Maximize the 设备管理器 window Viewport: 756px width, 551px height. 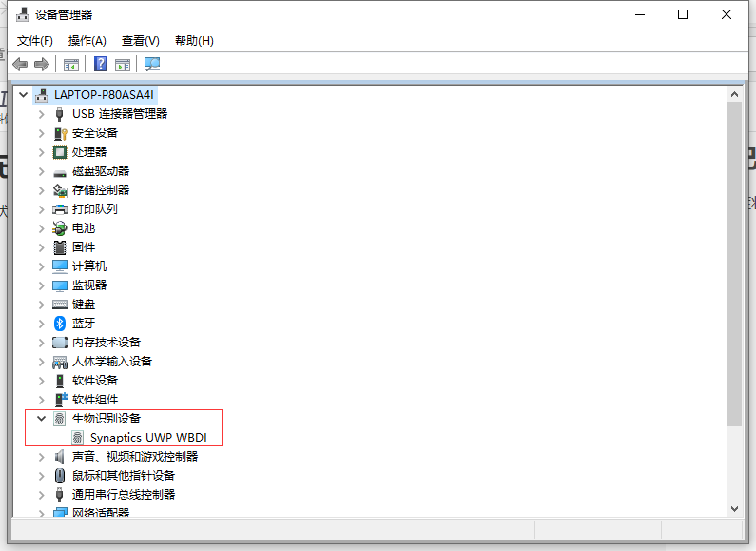[683, 14]
